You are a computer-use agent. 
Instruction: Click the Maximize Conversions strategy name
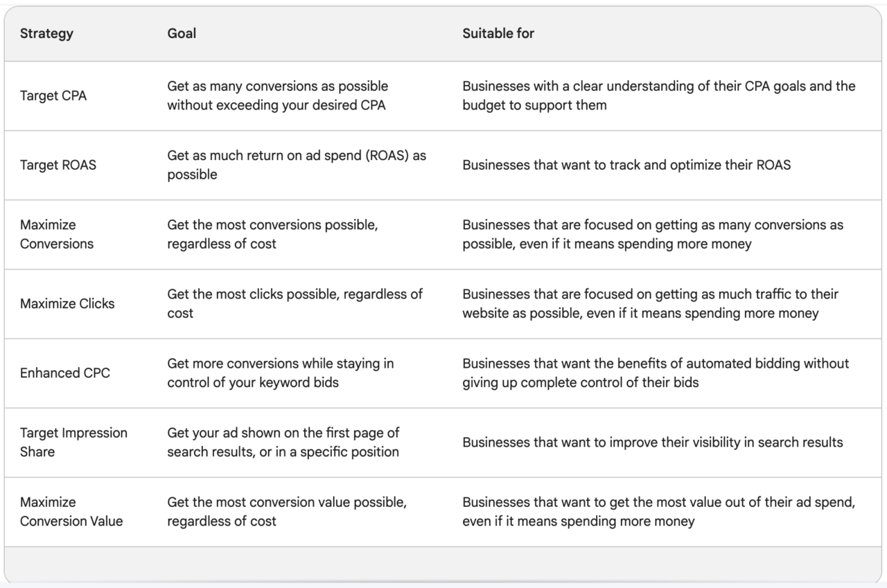pos(57,234)
